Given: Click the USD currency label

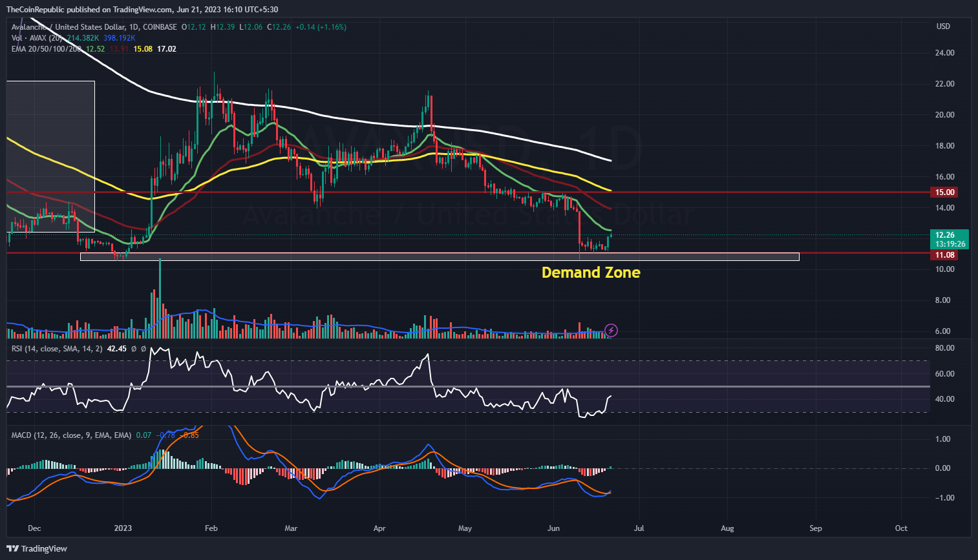Looking at the screenshot, I should [x=943, y=26].
